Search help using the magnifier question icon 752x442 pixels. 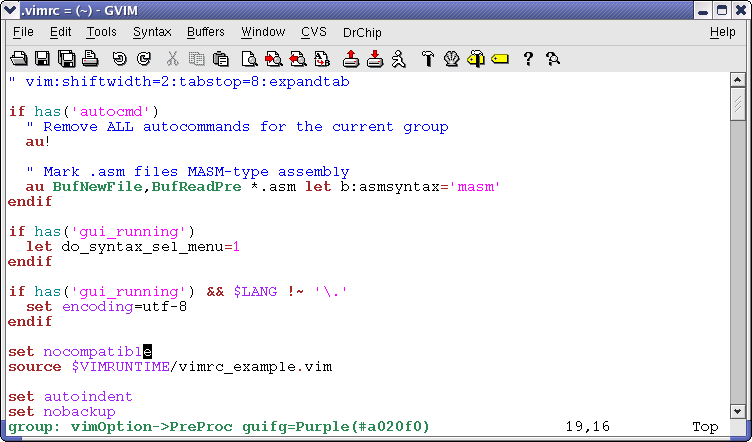tap(552, 59)
